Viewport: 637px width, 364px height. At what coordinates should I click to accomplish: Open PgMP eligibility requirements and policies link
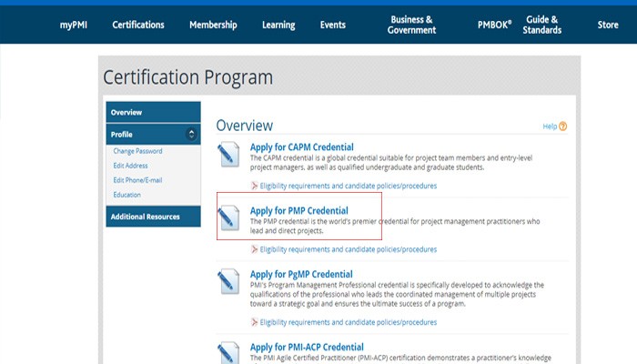point(348,322)
